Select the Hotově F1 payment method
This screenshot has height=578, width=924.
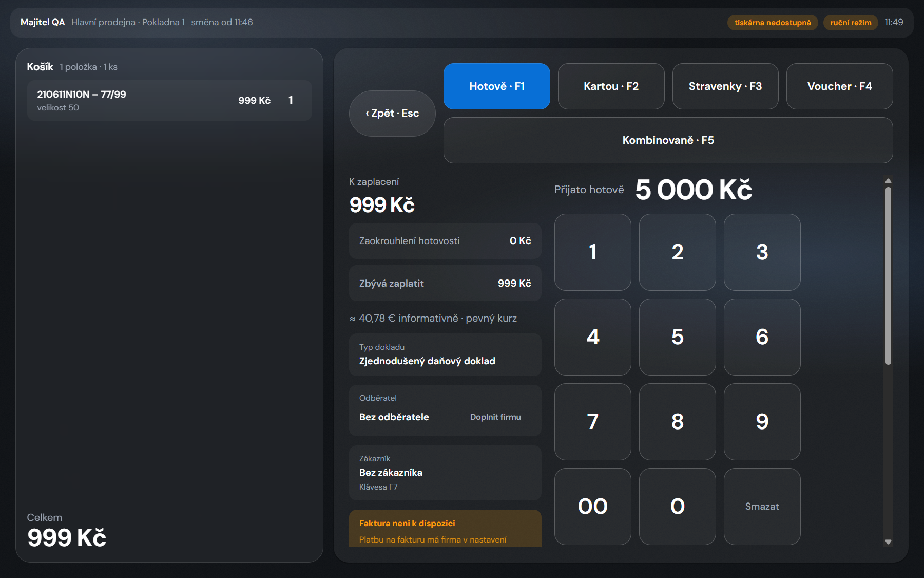point(496,86)
